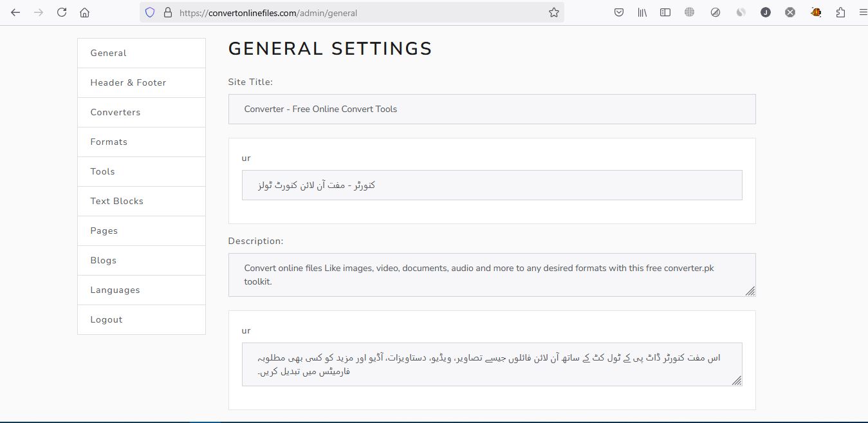Screen dimensions: 868x423
Task: Click the faded gray swirl extension icon
Action: 741,12
